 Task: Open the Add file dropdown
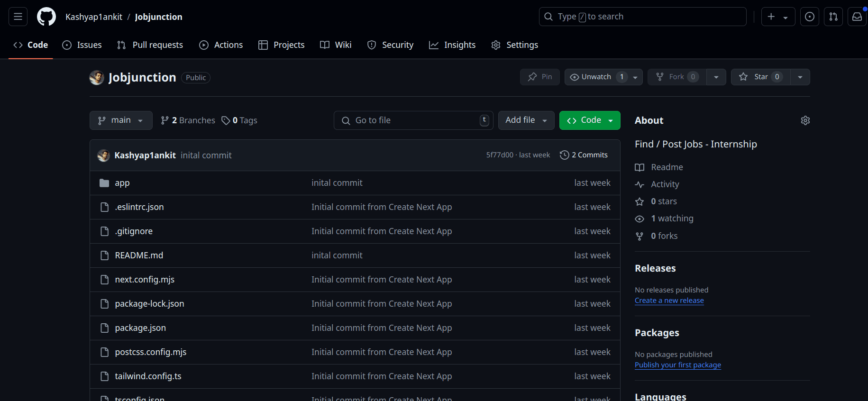[x=526, y=120]
